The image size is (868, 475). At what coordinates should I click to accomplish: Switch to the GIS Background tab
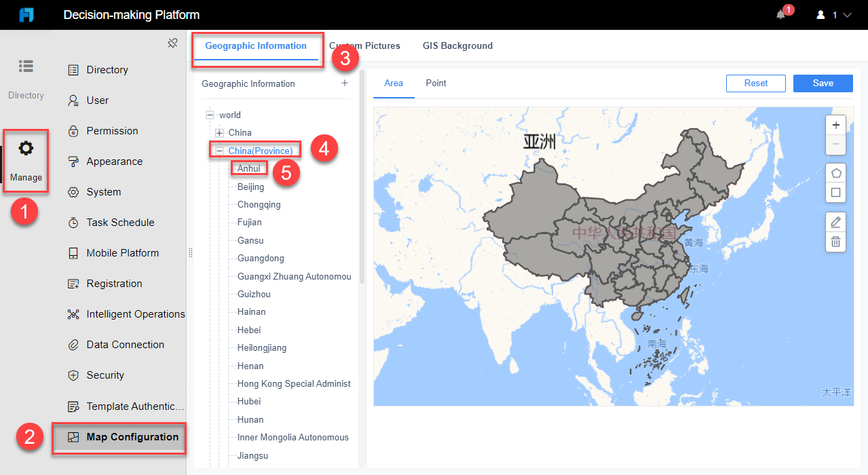[457, 45]
